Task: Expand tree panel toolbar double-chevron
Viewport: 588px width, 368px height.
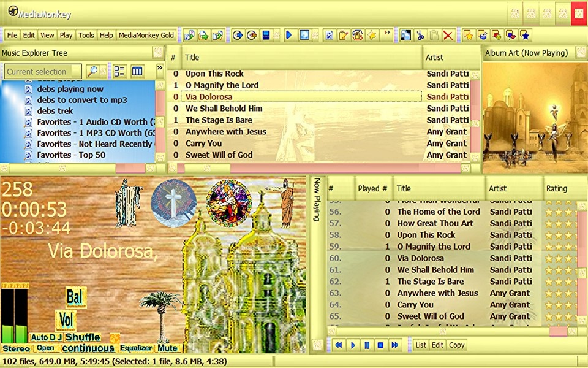Action: [160, 68]
